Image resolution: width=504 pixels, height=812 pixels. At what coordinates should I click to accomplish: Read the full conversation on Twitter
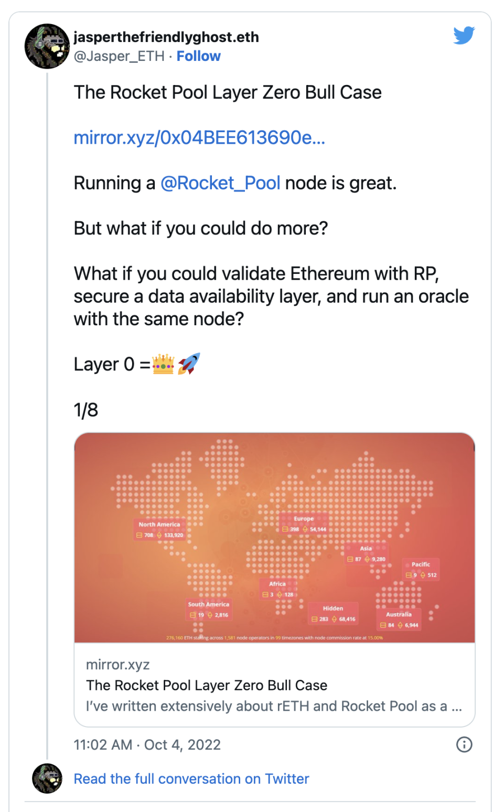(191, 779)
